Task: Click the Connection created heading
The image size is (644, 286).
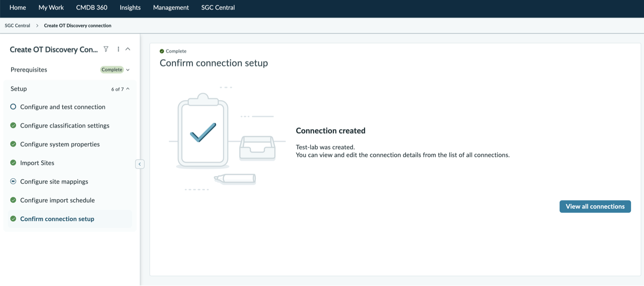Action: coord(330,130)
